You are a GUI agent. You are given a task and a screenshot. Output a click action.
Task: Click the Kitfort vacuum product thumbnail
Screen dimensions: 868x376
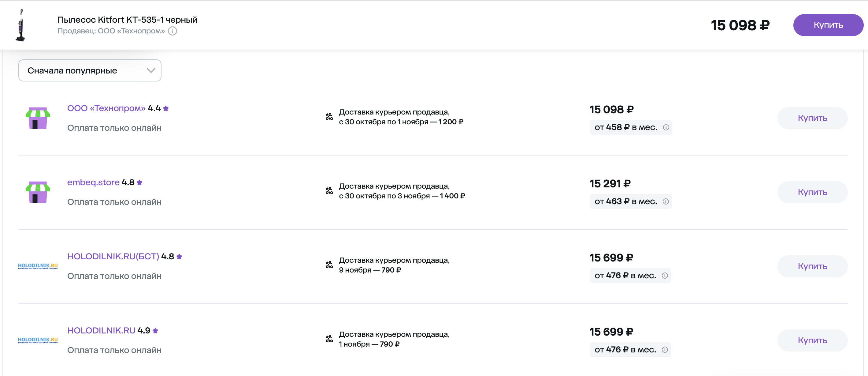click(21, 25)
